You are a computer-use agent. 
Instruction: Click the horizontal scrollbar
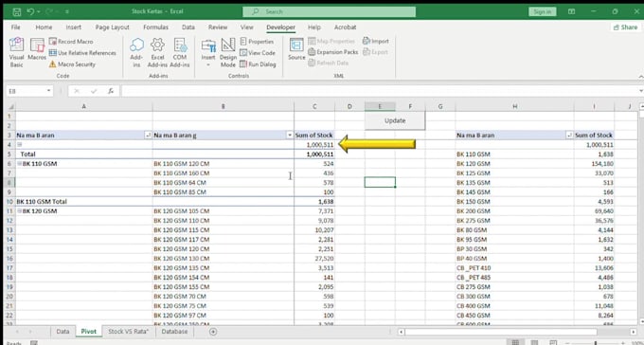501,332
